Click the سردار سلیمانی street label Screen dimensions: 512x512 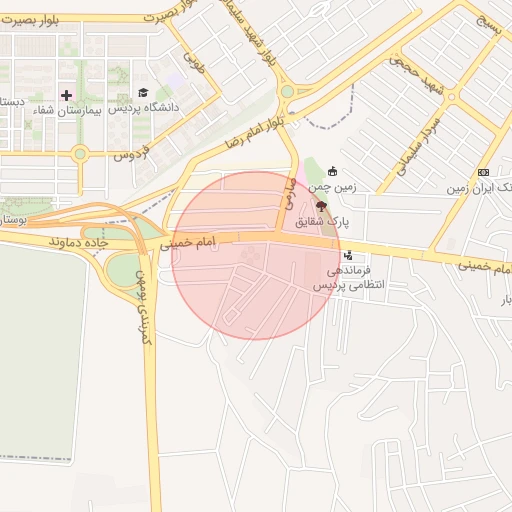click(x=418, y=148)
